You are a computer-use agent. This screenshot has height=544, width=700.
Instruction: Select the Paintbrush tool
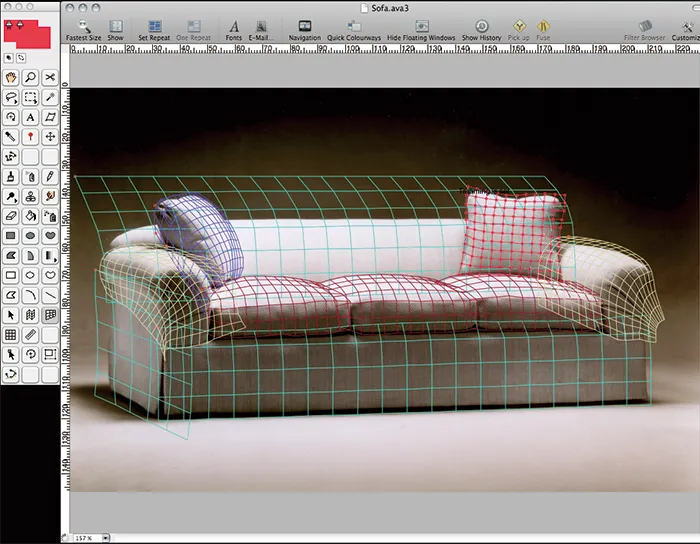[11, 177]
